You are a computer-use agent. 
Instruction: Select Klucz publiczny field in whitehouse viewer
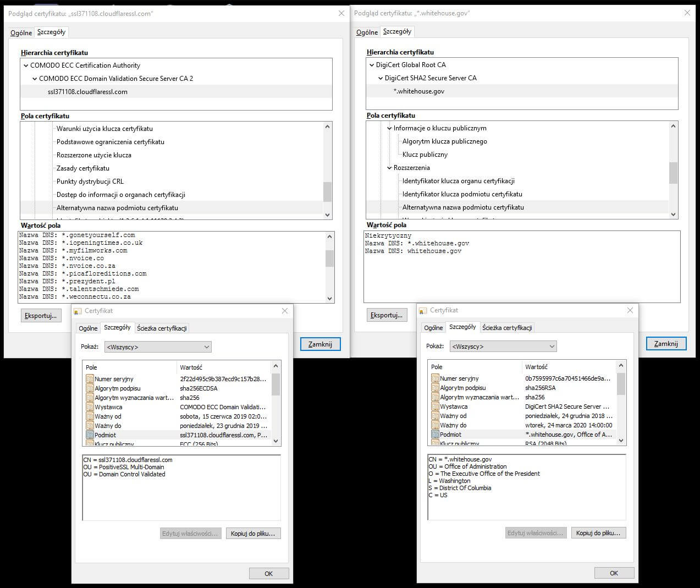(x=425, y=155)
